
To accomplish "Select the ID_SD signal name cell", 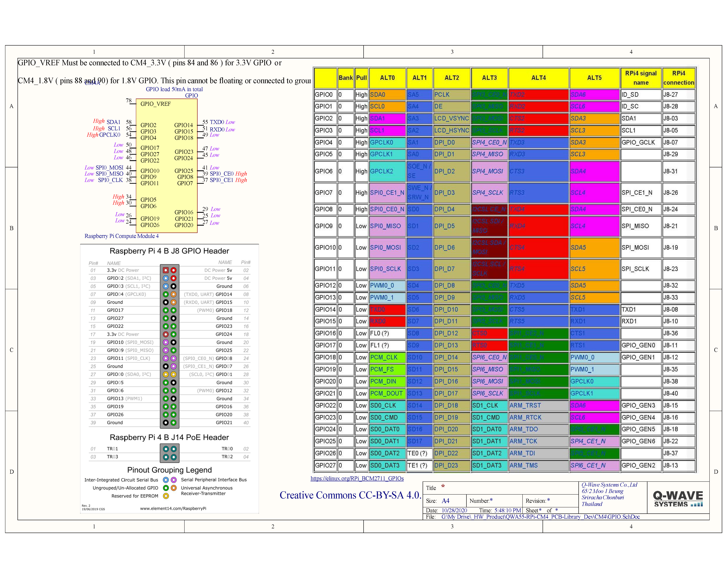I will click(641, 95).
